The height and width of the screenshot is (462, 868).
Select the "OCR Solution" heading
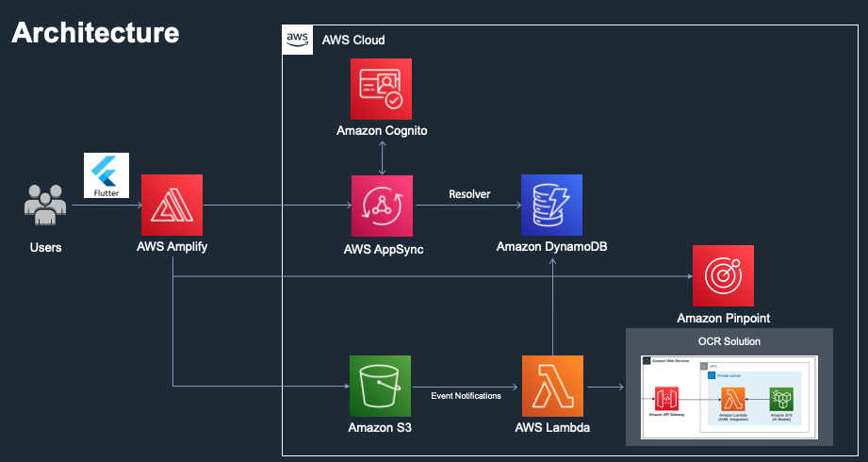coord(729,341)
